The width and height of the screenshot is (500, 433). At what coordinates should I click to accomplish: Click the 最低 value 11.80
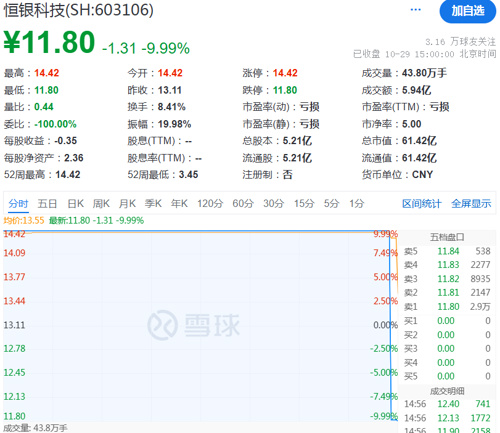(x=46, y=90)
